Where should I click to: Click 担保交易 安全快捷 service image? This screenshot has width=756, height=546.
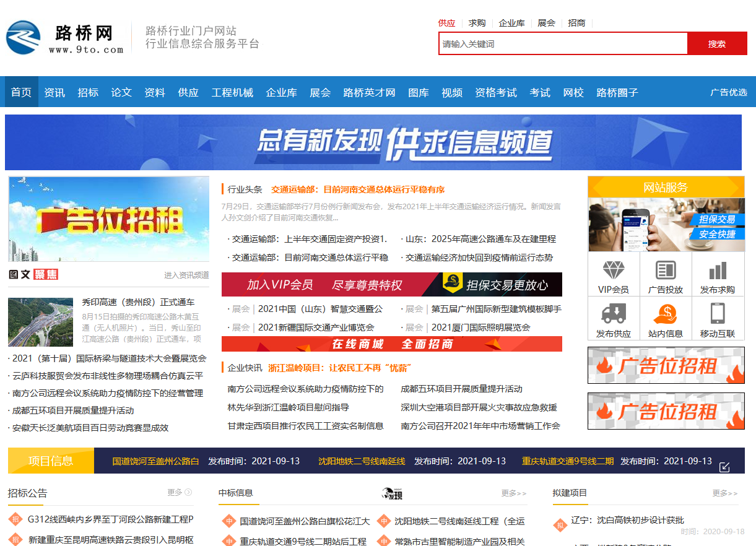pos(666,225)
